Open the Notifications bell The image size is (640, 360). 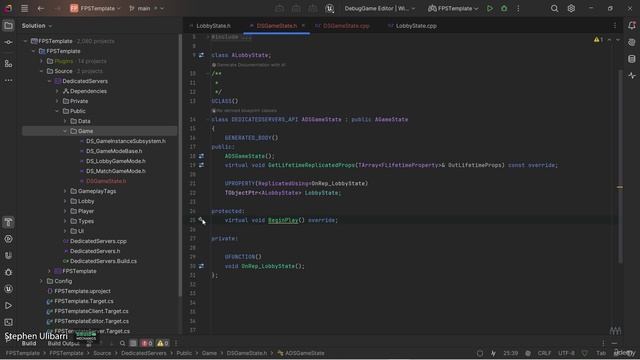[x=632, y=26]
